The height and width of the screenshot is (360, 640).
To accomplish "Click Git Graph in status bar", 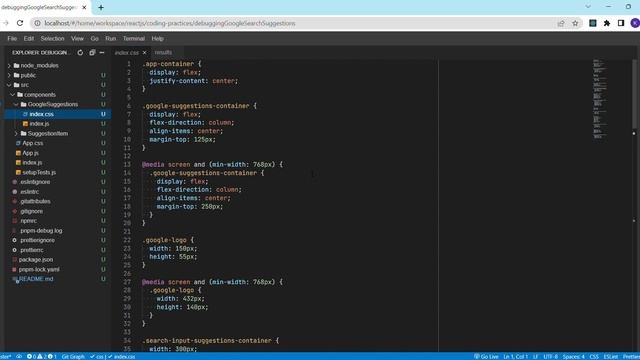I will pyautogui.click(x=73, y=356).
